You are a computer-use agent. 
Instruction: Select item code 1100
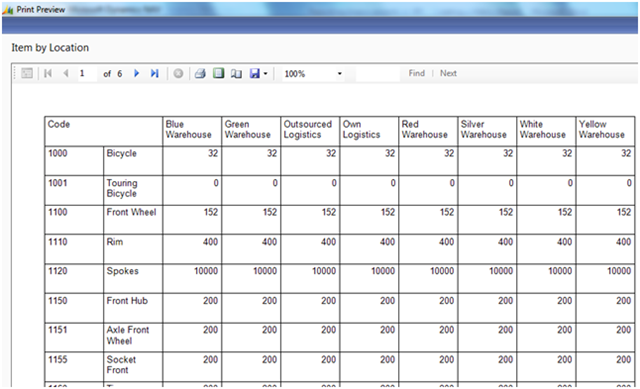tap(58, 212)
